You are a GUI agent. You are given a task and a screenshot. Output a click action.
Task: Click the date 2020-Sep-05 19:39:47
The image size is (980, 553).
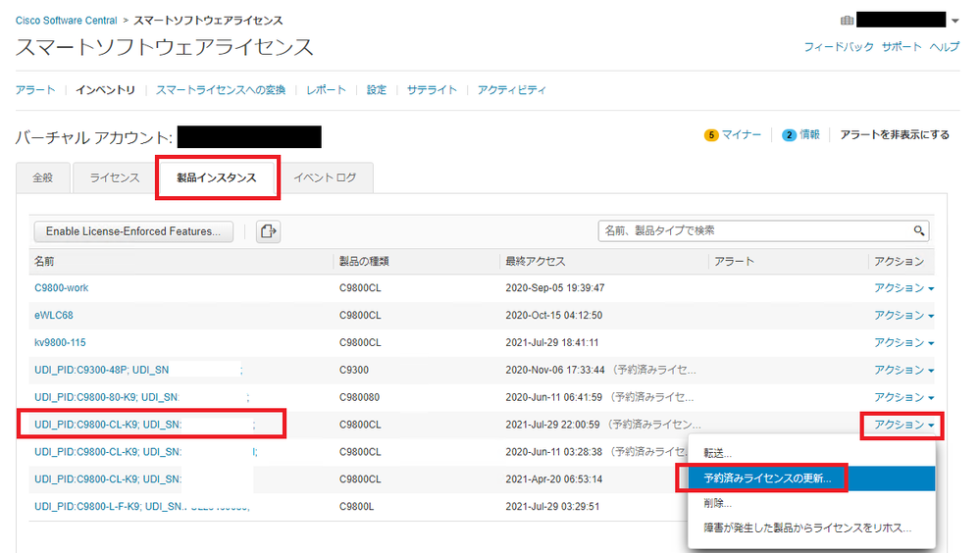(x=555, y=288)
